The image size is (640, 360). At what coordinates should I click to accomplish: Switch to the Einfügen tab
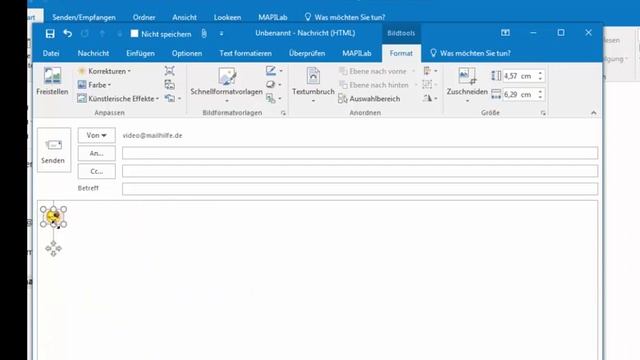coord(140,53)
